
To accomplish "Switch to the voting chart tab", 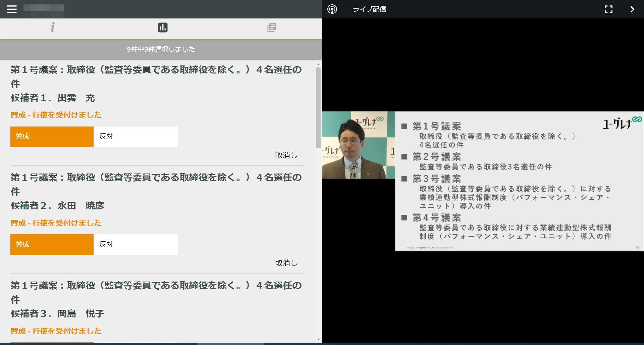I will pyautogui.click(x=163, y=28).
